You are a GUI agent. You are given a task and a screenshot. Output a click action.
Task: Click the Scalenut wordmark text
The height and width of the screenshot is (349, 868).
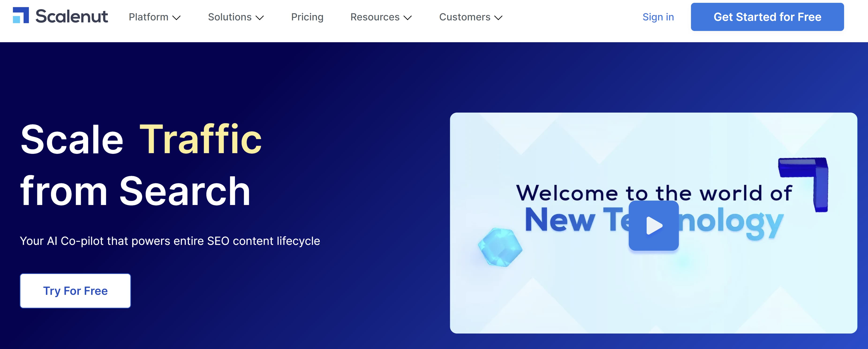72,16
